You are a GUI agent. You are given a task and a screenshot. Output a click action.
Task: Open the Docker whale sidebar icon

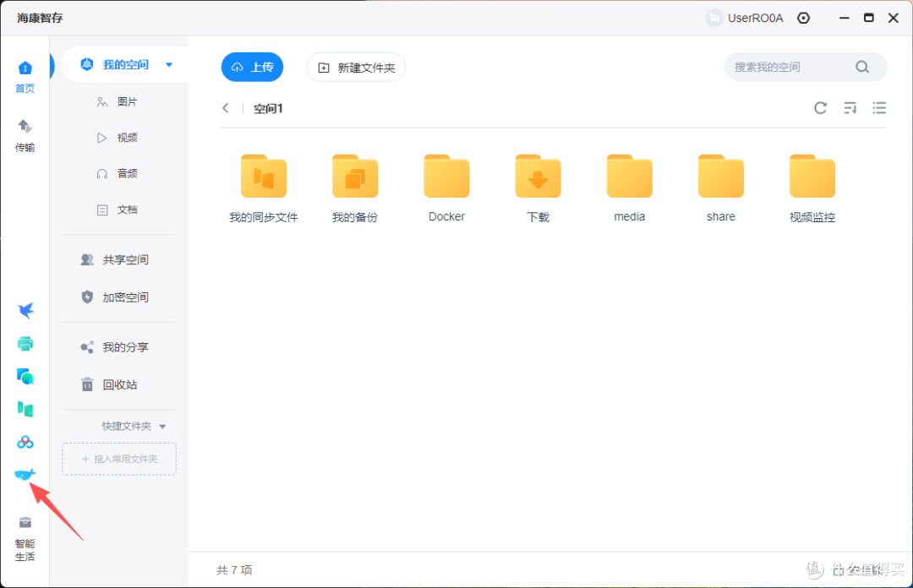click(25, 475)
